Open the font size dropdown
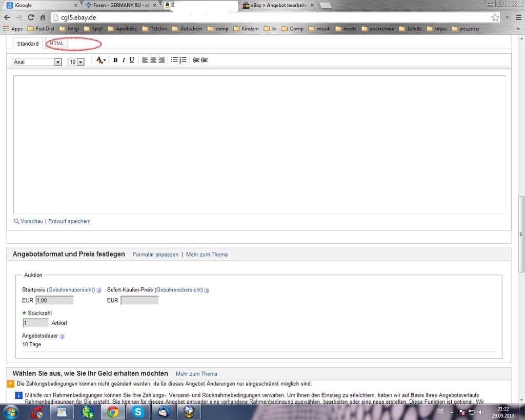The image size is (525, 420). [76, 62]
